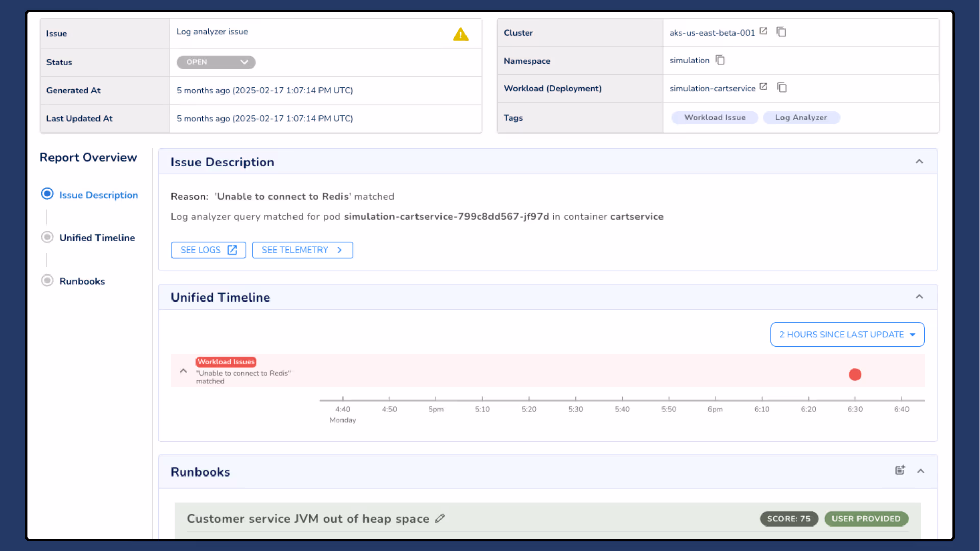The height and width of the screenshot is (551, 980).
Task: Click the Log Analyzer tag
Action: [801, 117]
